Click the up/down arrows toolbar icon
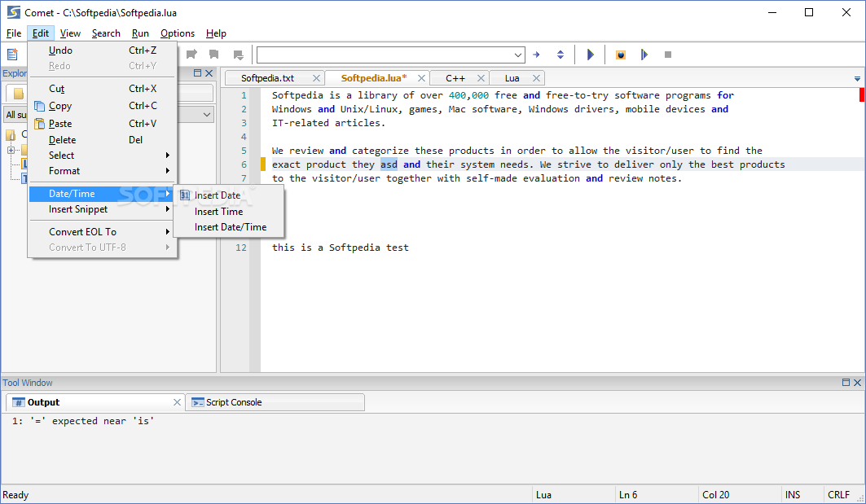The image size is (866, 504). pyautogui.click(x=560, y=55)
